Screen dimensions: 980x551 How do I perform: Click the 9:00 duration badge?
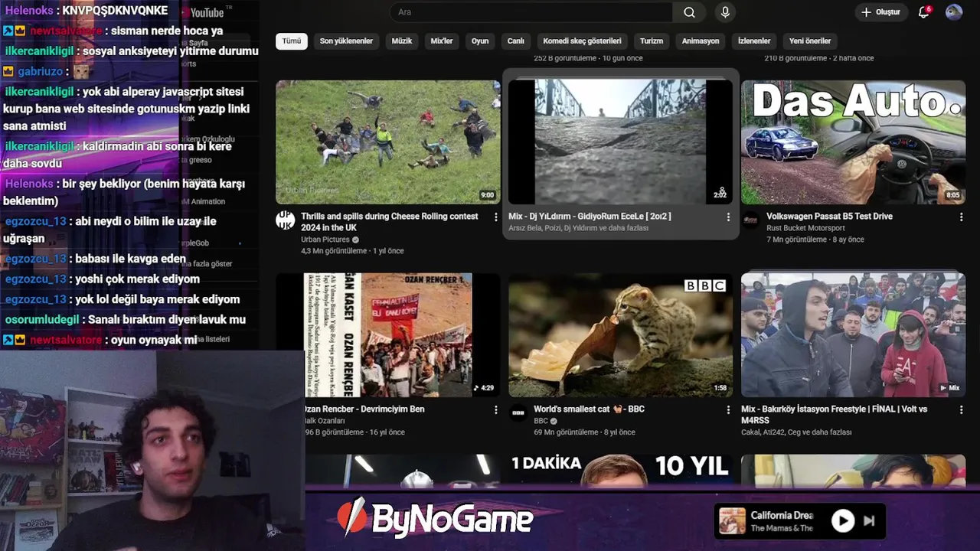(488, 195)
